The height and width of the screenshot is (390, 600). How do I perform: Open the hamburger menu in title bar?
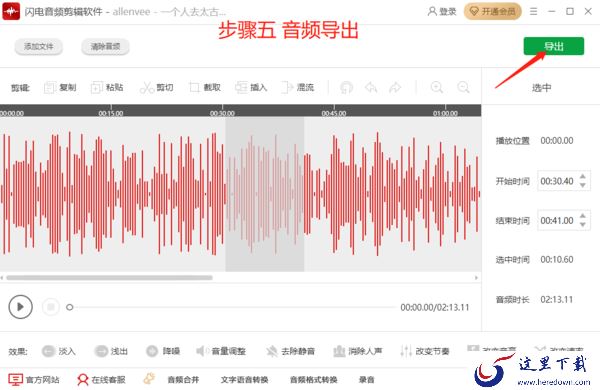[533, 11]
